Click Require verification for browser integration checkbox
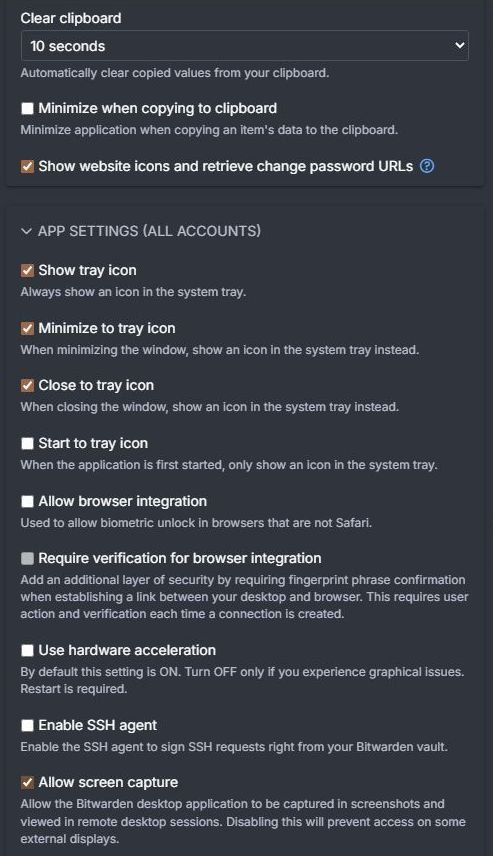 tap(27, 558)
